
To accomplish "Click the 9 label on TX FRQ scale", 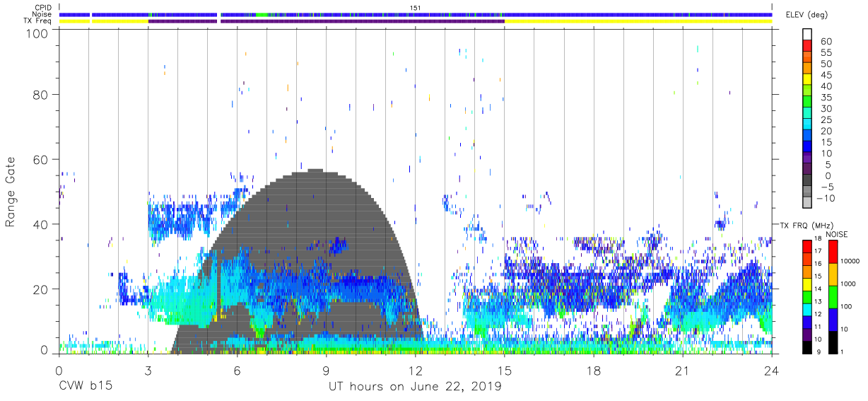I will [x=819, y=351].
